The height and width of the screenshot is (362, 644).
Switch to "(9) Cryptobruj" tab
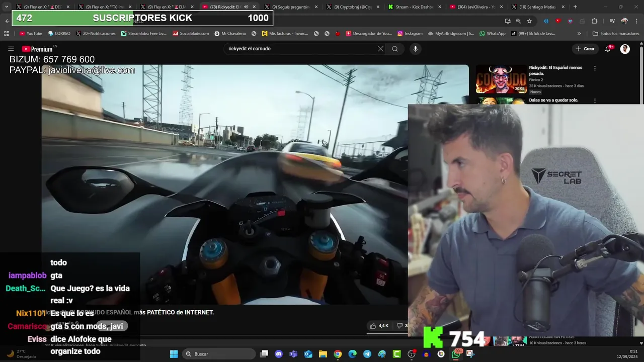click(349, 7)
